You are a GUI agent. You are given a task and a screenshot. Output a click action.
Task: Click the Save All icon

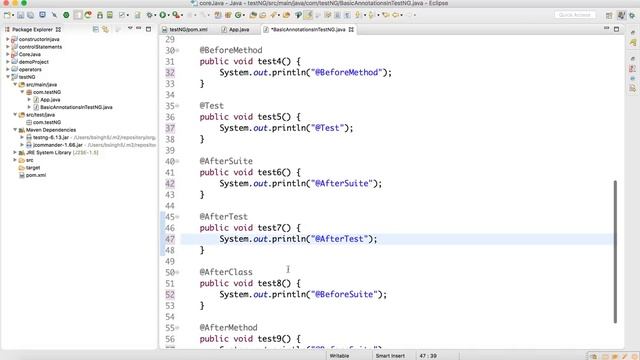click(31, 15)
